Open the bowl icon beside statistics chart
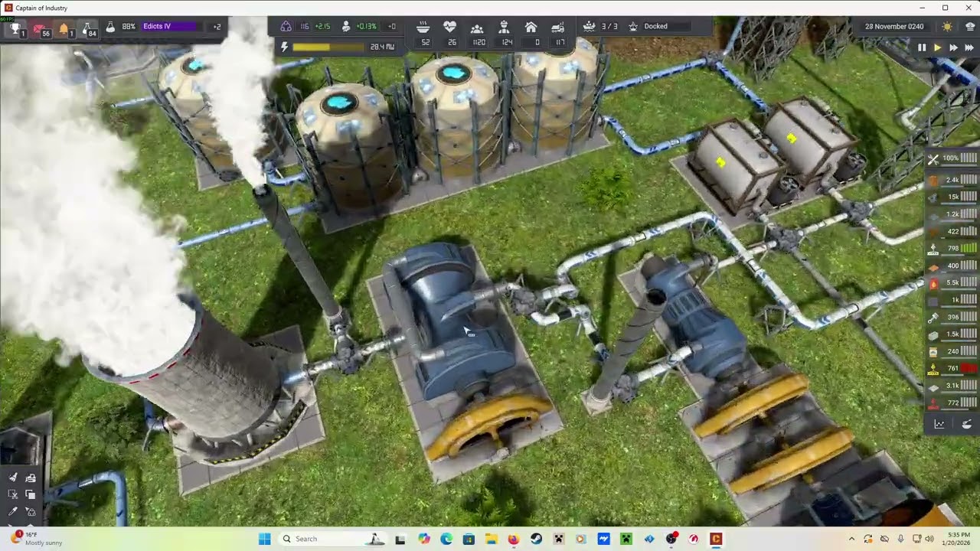Image resolution: width=980 pixels, height=551 pixels. click(966, 424)
